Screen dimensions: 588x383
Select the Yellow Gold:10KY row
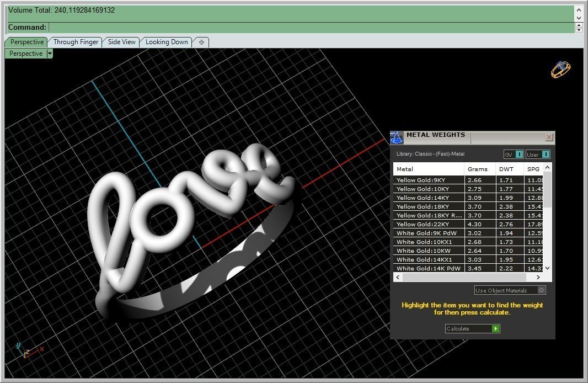click(x=468, y=189)
